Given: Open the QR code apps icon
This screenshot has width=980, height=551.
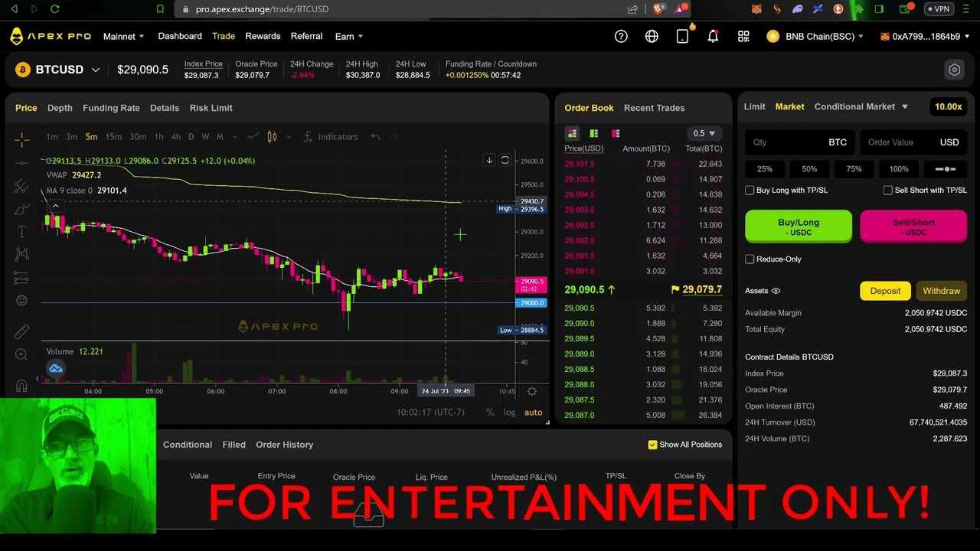Looking at the screenshot, I should tap(743, 36).
